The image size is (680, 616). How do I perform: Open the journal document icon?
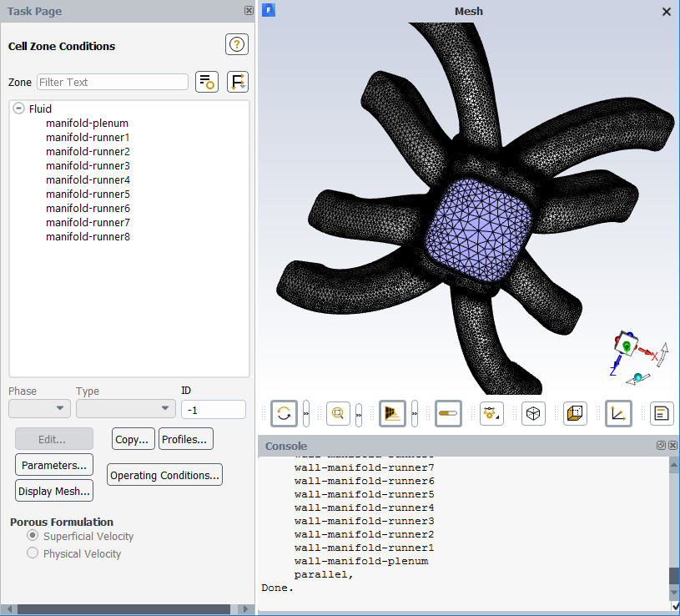tap(660, 413)
